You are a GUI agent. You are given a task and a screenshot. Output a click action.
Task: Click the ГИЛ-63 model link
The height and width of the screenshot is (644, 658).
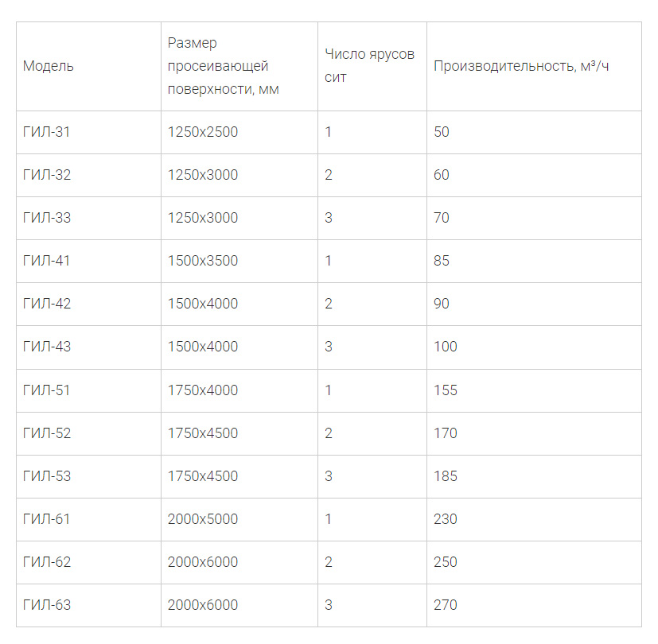47,605
